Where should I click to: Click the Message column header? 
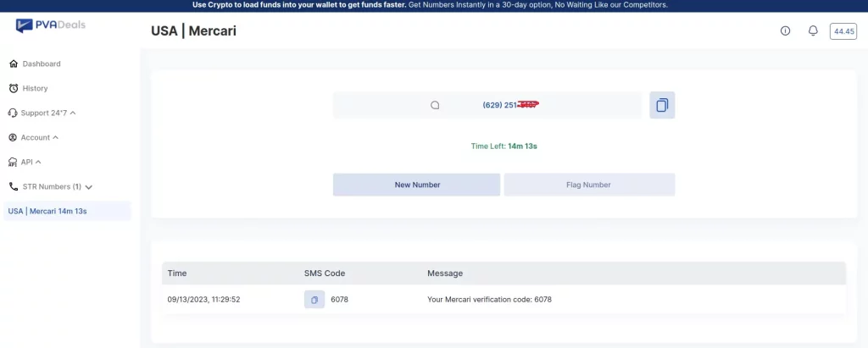pos(445,273)
